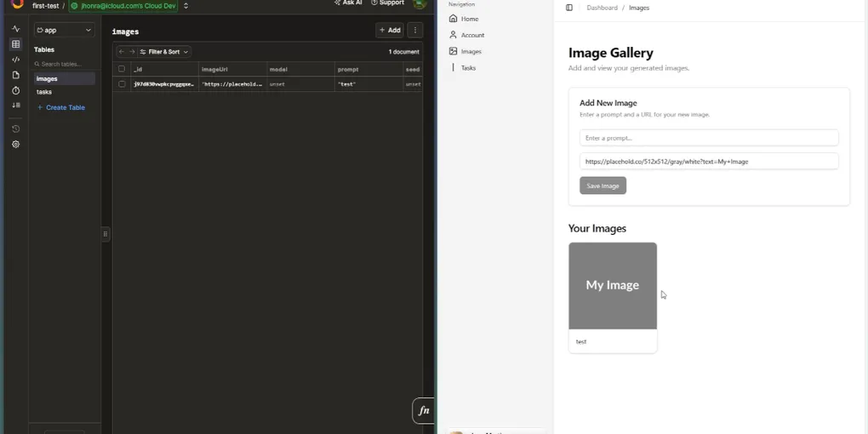Click the Home house icon in Navigation
Screen dimensions: 868x434
pyautogui.click(x=453, y=19)
